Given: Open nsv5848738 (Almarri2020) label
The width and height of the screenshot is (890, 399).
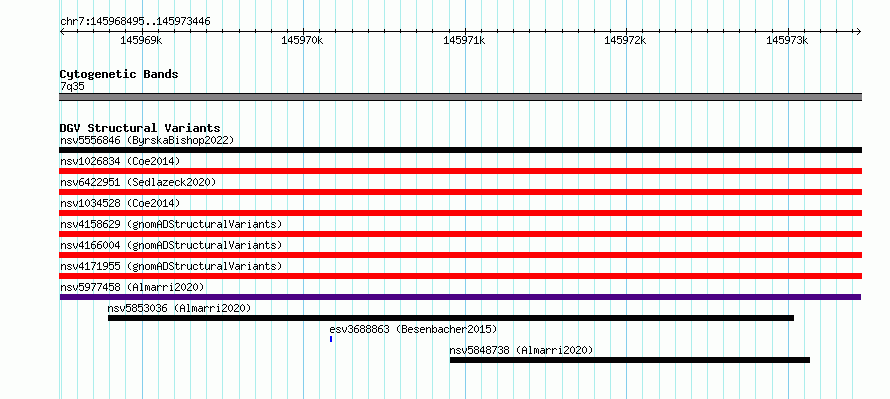Looking at the screenshot, I should tap(521, 350).
